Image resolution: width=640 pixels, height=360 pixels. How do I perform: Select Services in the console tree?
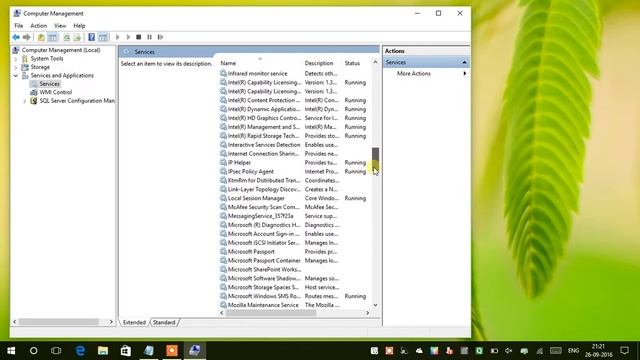[x=49, y=84]
